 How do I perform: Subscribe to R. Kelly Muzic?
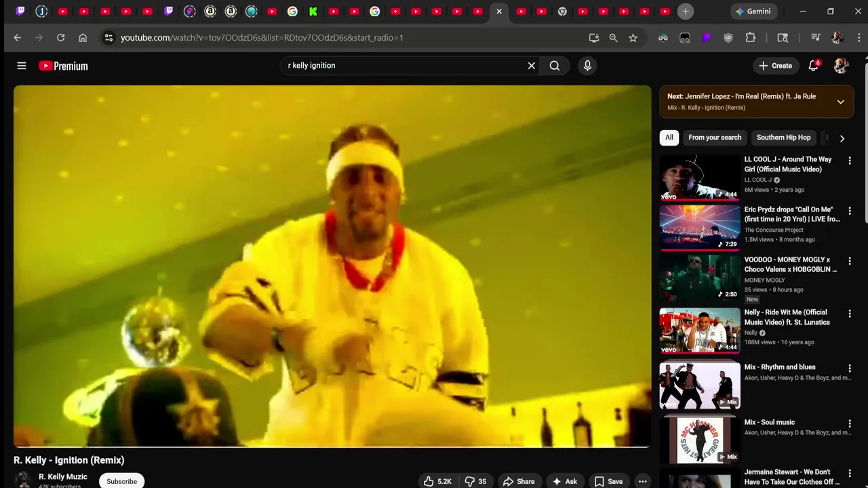coord(122,481)
